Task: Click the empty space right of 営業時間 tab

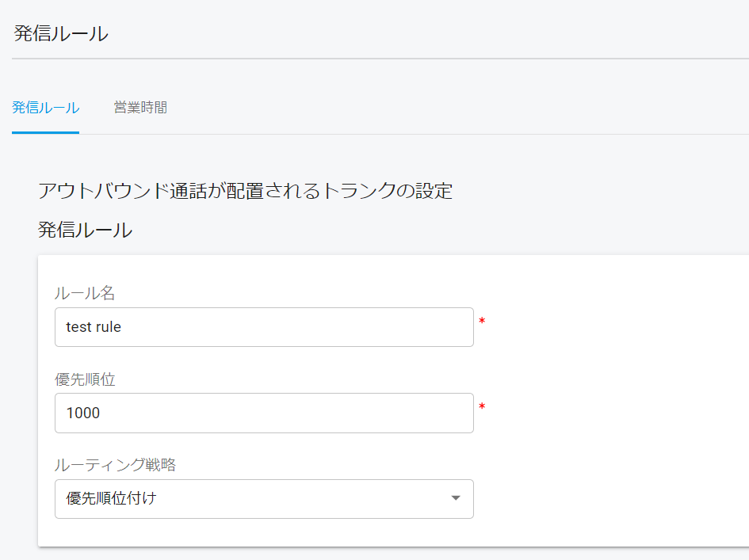Action: click(459, 108)
